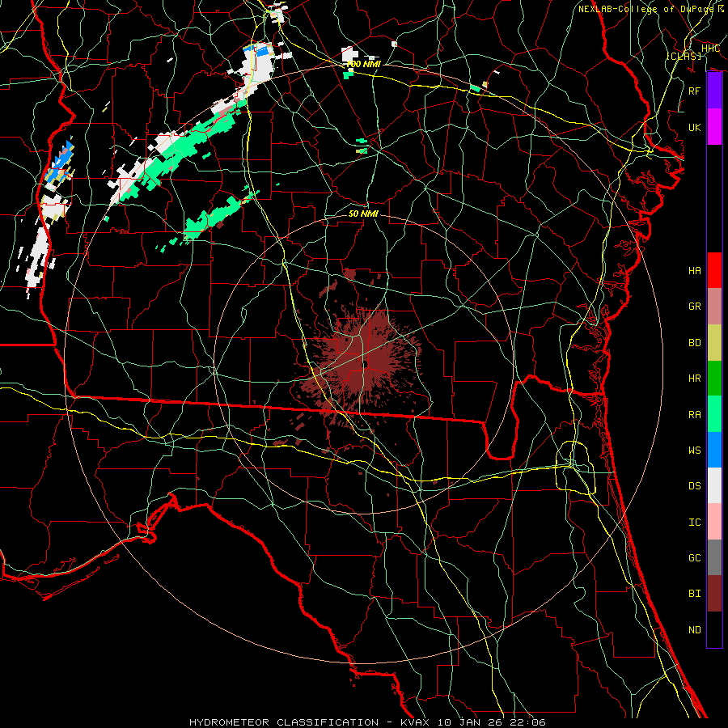Click the GC legend label
Screen dimensions: 728x728
694,558
